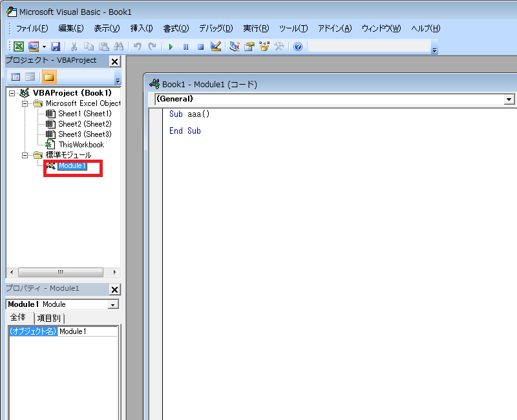Image resolution: width=517 pixels, height=420 pixels.
Task: Save the workbook with the floppy icon
Action: click(x=56, y=47)
